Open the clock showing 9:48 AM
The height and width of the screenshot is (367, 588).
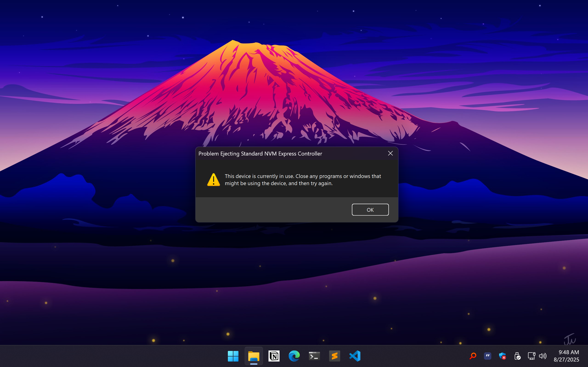[566, 356]
